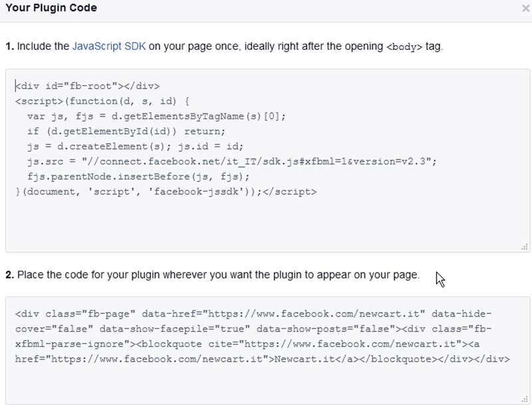Click the line containing connect.facebook.net/it_IT/sdk.js

click(x=232, y=161)
